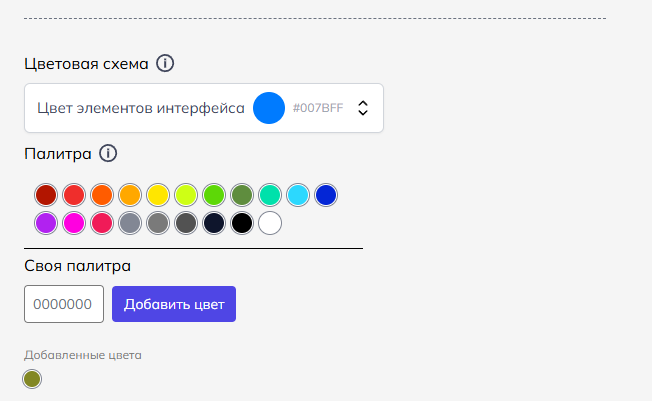Choose the turquoise mint swatch

[x=270, y=195]
